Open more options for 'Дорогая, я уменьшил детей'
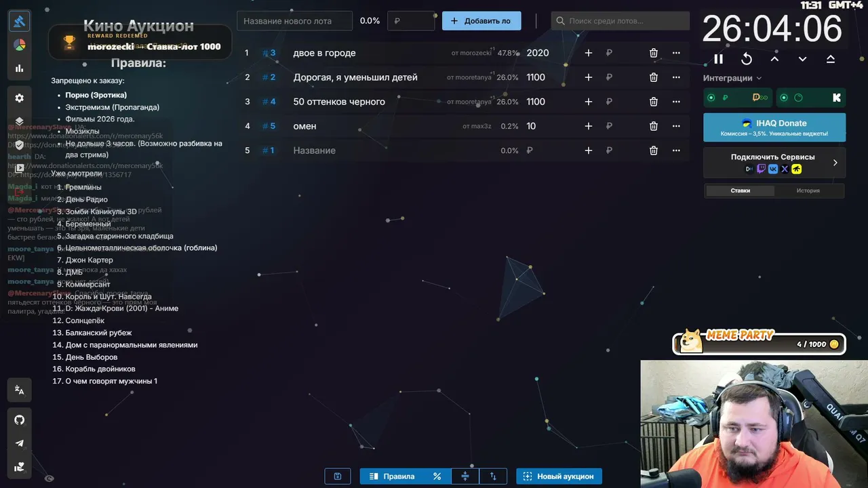Viewport: 868px width, 488px height. pos(676,77)
